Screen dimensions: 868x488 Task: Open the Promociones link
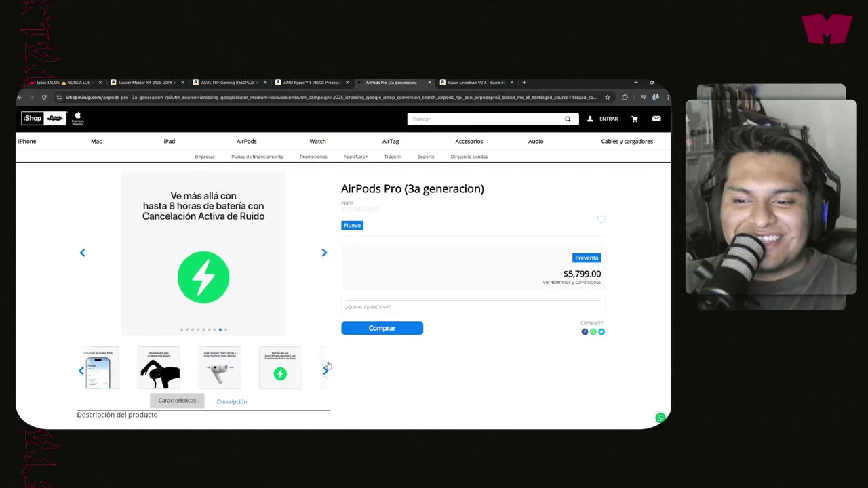pos(313,157)
